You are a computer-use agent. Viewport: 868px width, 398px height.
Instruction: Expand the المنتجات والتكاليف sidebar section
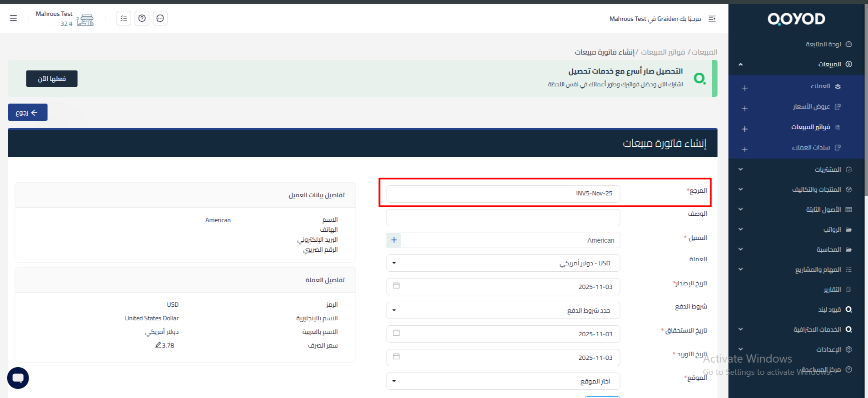(740, 189)
